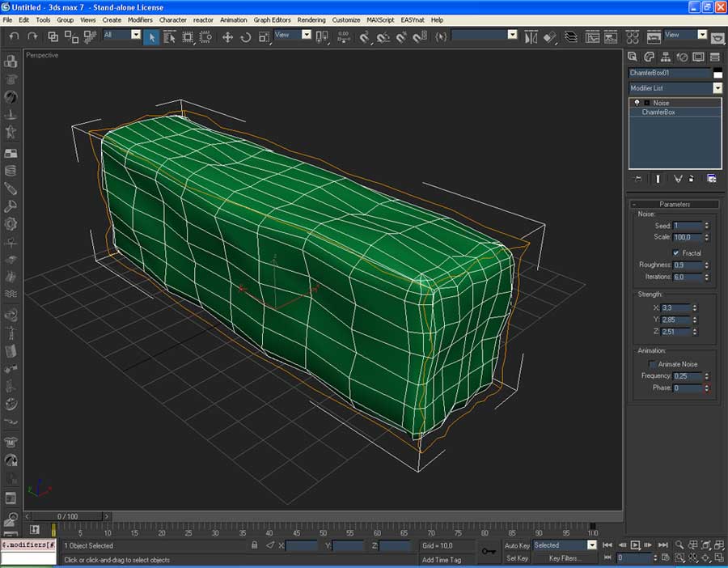Open the named selection sets dropdown
728x568 pixels.
(512, 34)
